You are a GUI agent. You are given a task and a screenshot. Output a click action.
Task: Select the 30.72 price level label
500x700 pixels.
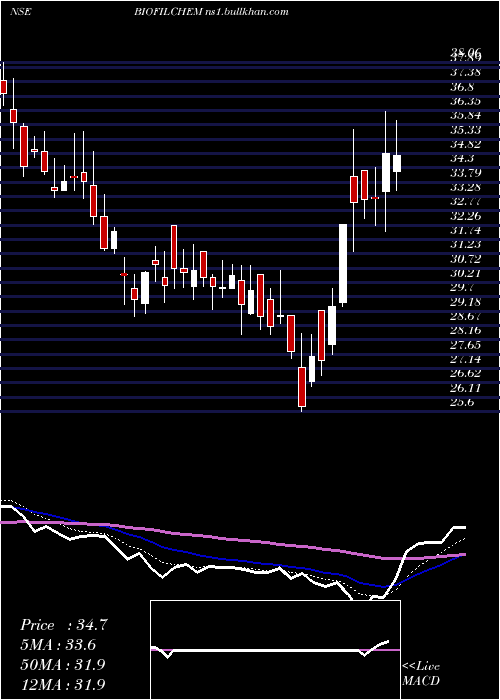click(x=466, y=258)
